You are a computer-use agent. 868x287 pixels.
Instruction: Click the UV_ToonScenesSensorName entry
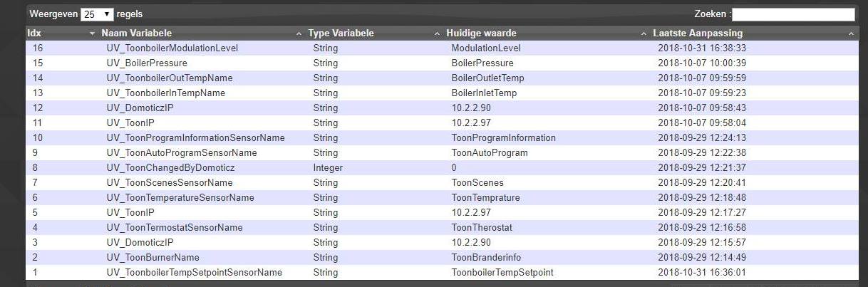pyautogui.click(x=170, y=183)
